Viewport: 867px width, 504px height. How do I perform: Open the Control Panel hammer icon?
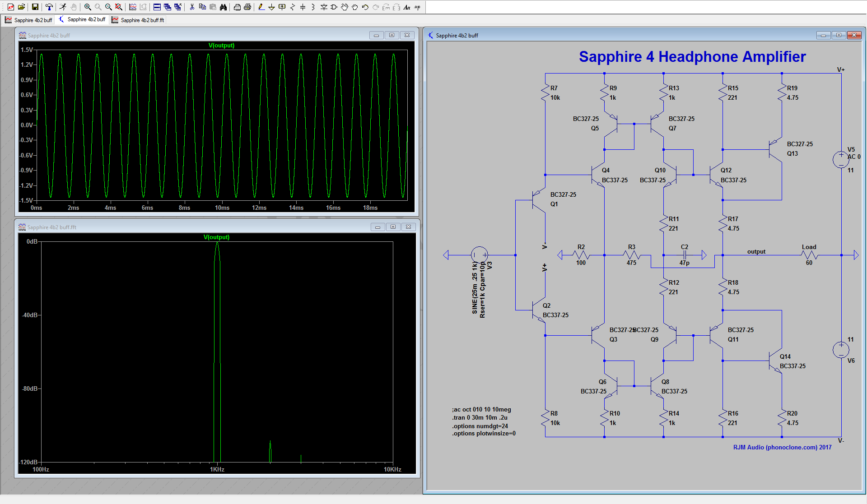point(49,7)
